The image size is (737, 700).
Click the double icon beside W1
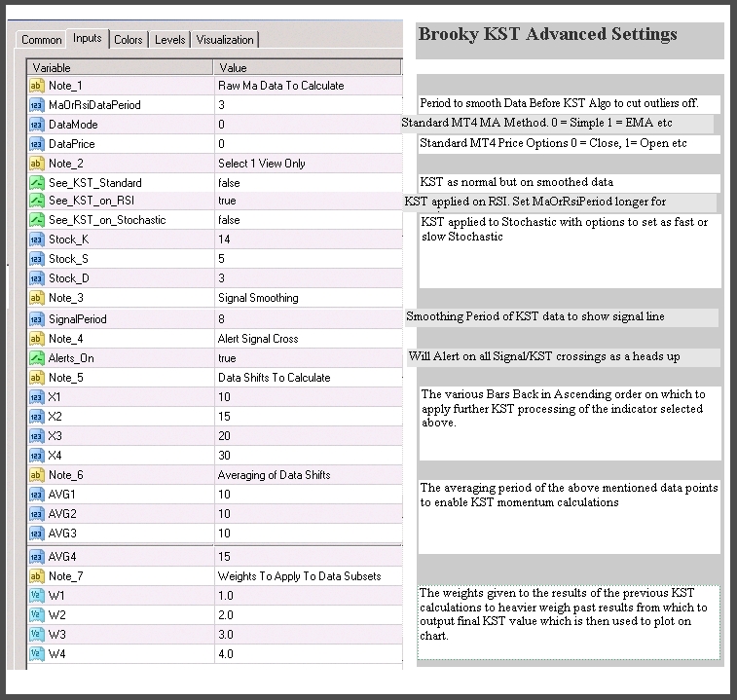click(x=36, y=596)
